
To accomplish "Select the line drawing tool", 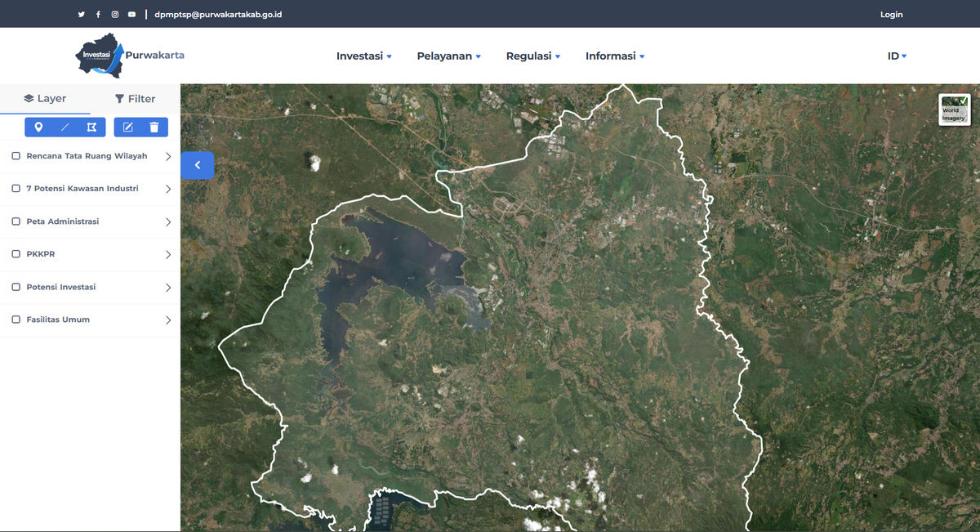I will (x=65, y=127).
